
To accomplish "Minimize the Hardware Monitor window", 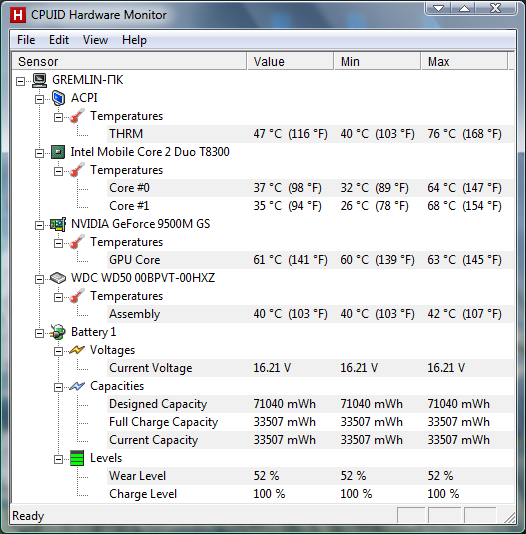I will [x=439, y=8].
